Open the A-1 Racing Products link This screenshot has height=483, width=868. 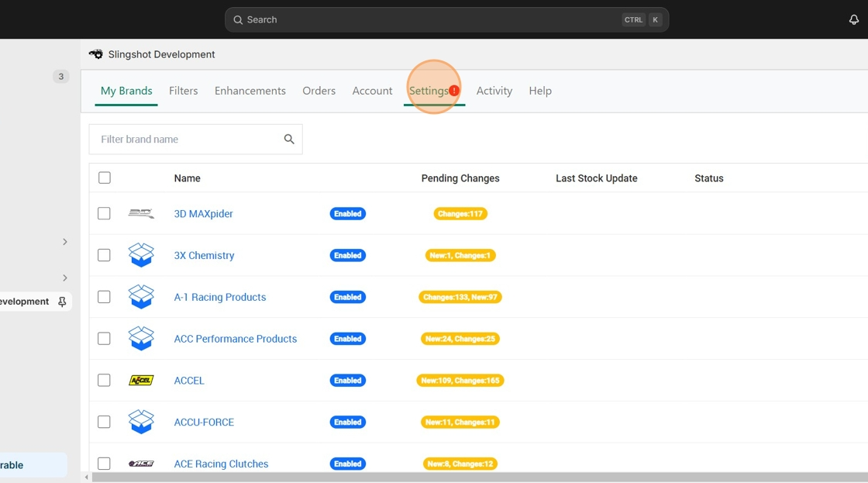(x=220, y=297)
